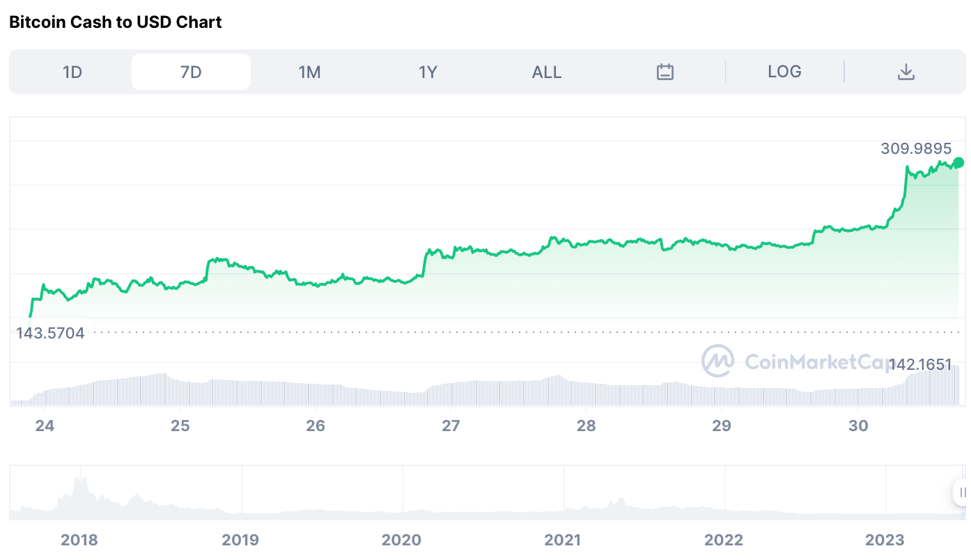Switch to the 1M timeframe tab

309,71
